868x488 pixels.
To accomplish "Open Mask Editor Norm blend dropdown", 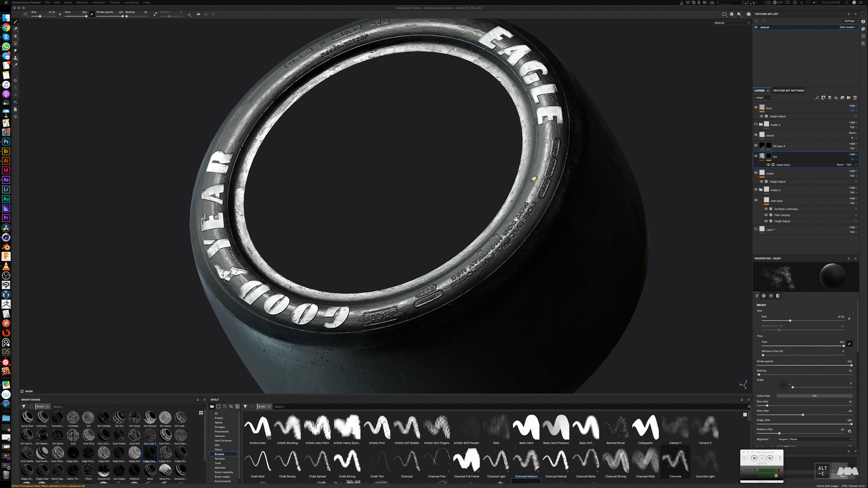I will (x=841, y=165).
